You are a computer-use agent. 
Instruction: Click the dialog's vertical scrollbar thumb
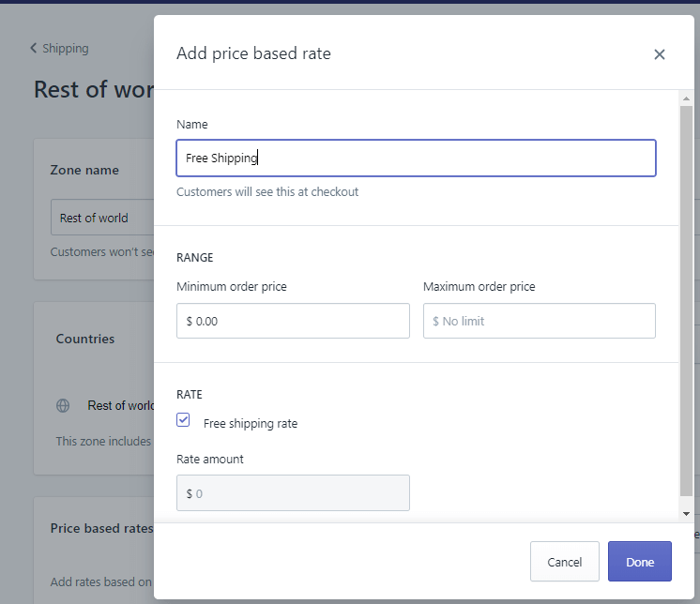coord(687,300)
